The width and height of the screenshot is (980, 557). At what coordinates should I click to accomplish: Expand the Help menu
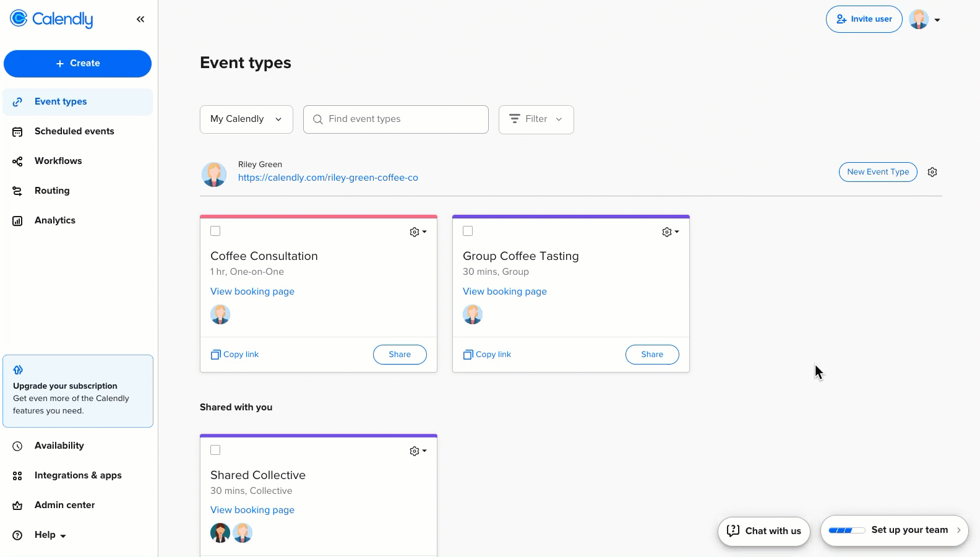coord(50,535)
